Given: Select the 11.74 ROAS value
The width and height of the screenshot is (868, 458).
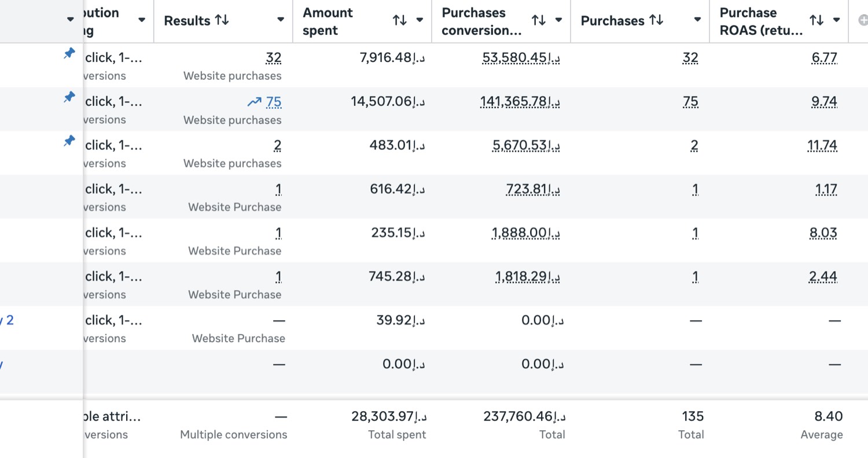Looking at the screenshot, I should click(823, 145).
